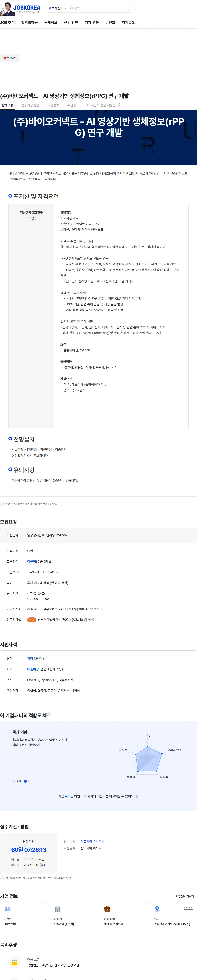Image resolution: width=197 pixels, height=980 pixels.
Task: Open the 합격축하금 menu
Action: (x=29, y=23)
